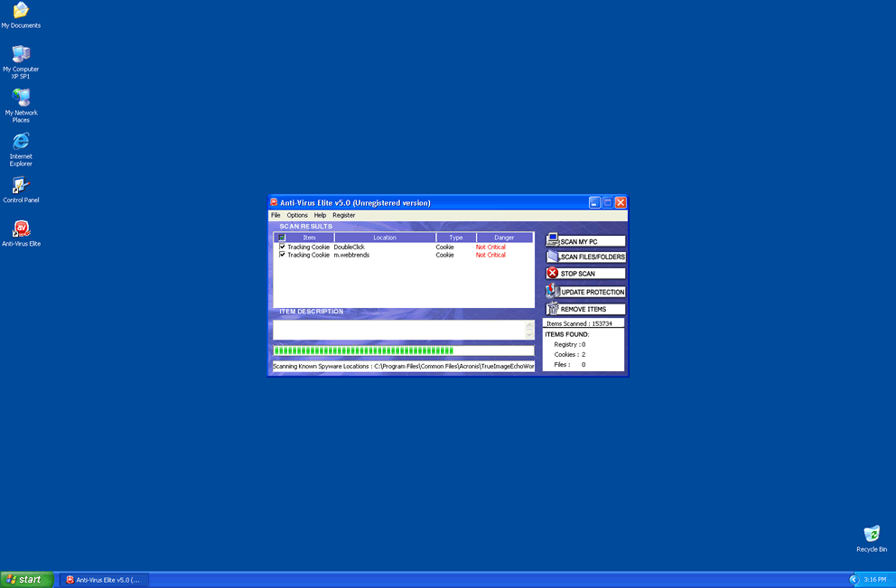Click the Remove Items trash icon
896x588 pixels.
tap(553, 308)
